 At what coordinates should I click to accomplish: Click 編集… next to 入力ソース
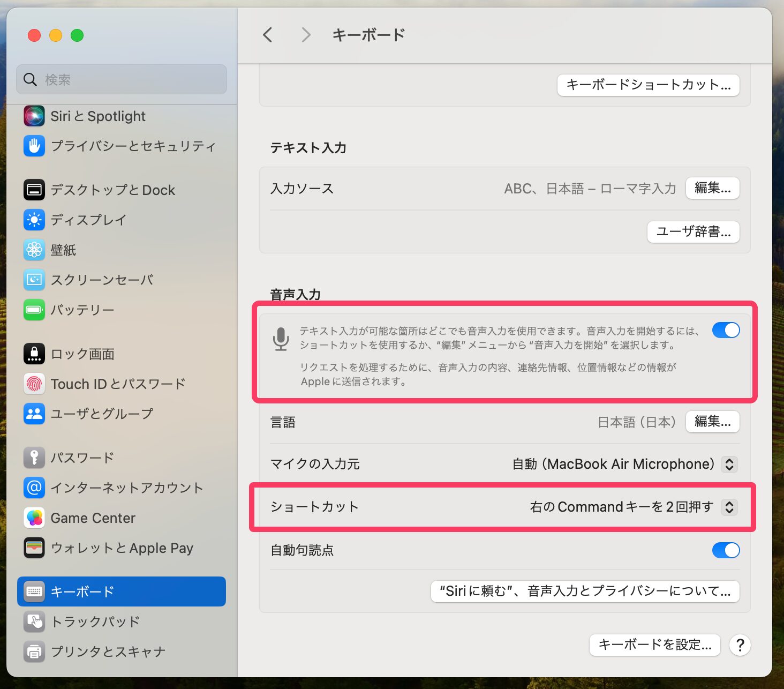click(x=712, y=188)
